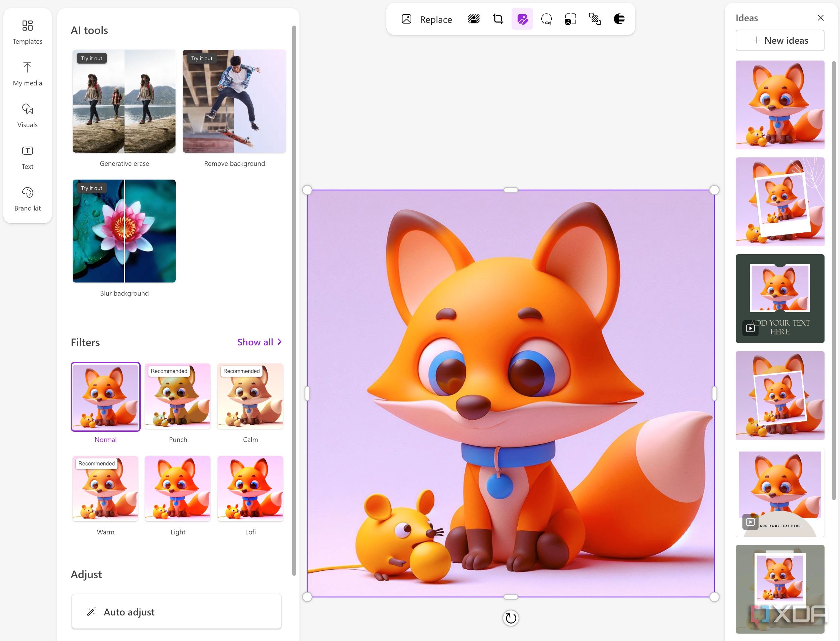Image resolution: width=840 pixels, height=641 pixels.
Task: Select the Normal filter
Action: pyautogui.click(x=105, y=397)
